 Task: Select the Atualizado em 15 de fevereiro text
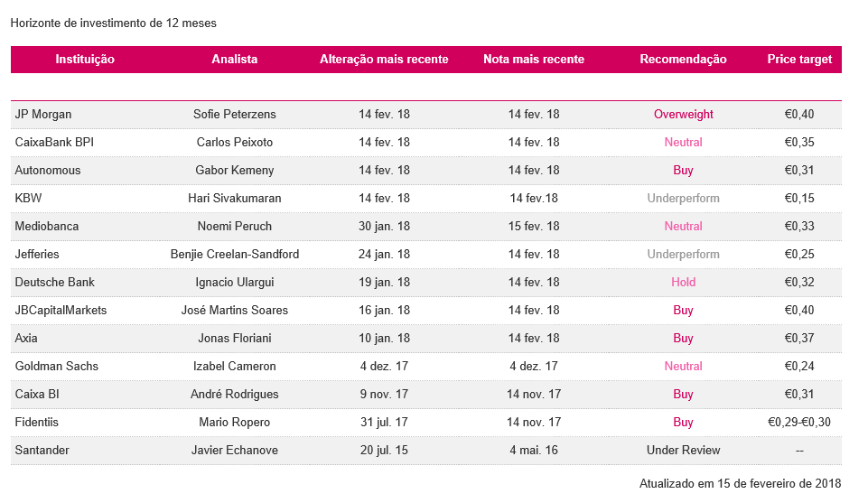point(740,484)
